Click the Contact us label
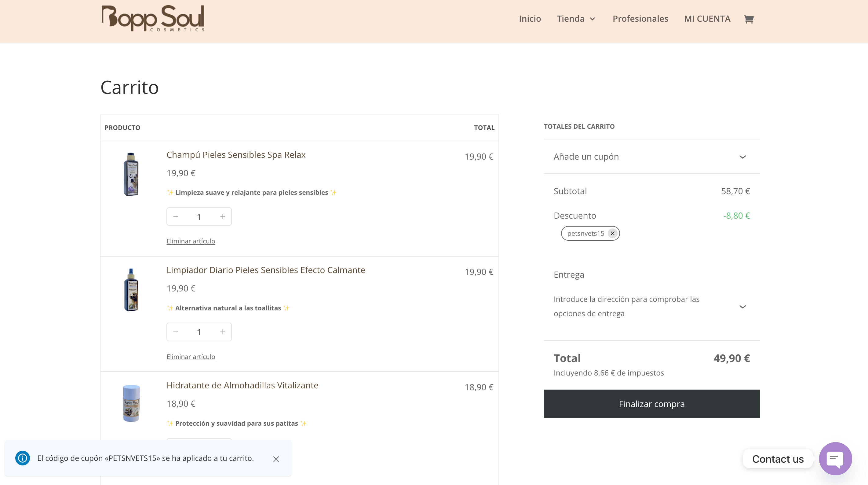This screenshot has width=868, height=485. 777,459
